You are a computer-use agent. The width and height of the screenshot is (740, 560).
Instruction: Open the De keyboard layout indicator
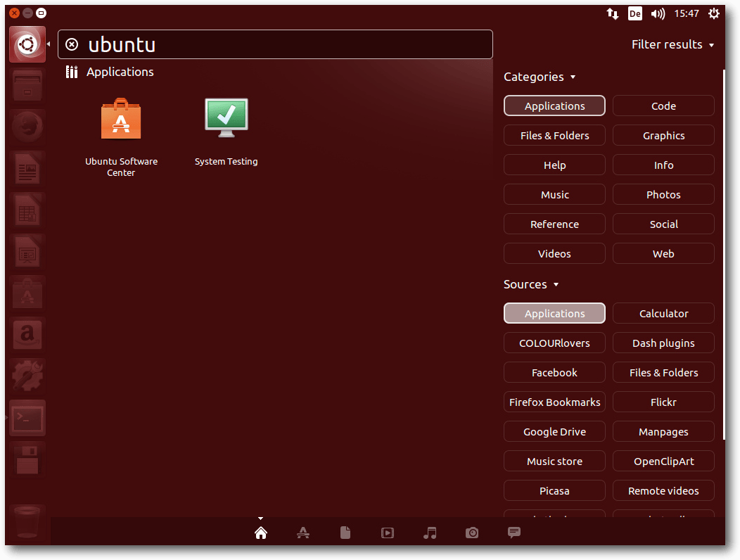point(635,13)
